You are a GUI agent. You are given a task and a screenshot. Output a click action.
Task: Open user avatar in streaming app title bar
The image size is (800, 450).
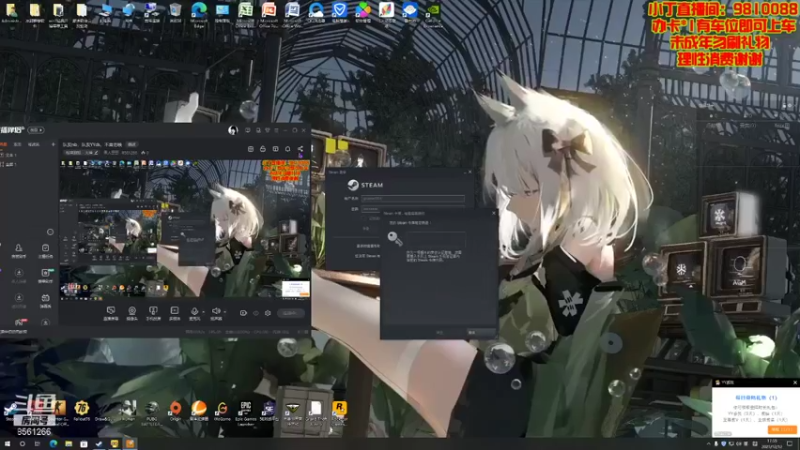[233, 131]
